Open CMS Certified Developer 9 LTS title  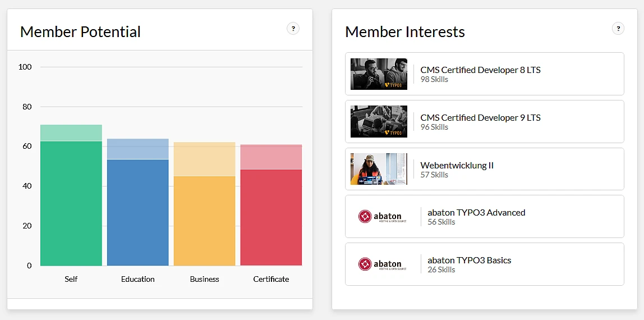(480, 118)
